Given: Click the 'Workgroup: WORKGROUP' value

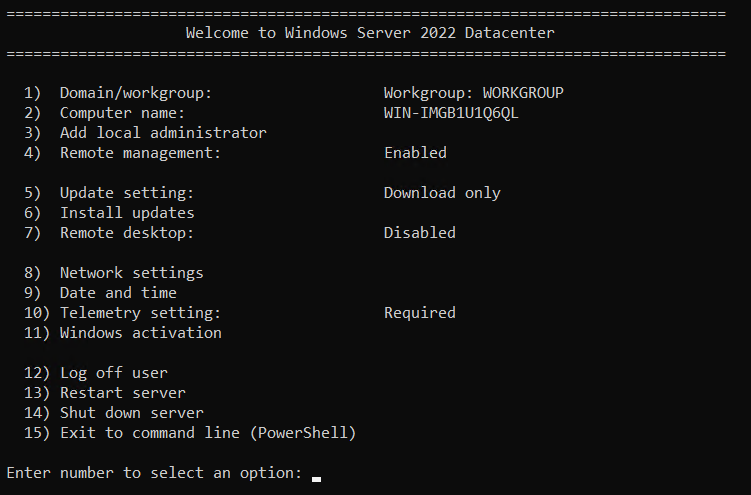Looking at the screenshot, I should (x=474, y=93).
